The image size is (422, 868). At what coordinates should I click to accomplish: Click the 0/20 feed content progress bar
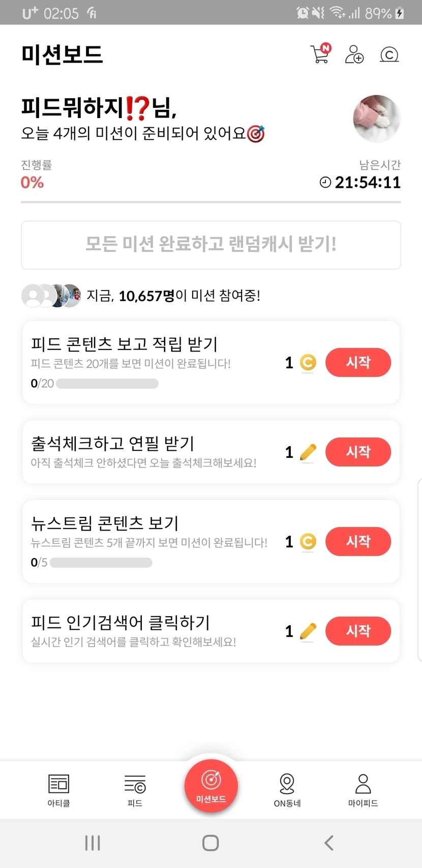pyautogui.click(x=107, y=383)
